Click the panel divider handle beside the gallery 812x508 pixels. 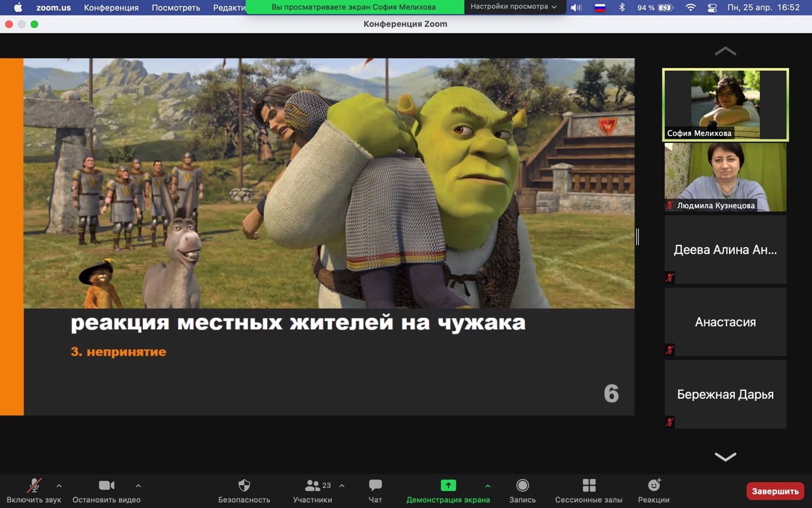(637, 237)
